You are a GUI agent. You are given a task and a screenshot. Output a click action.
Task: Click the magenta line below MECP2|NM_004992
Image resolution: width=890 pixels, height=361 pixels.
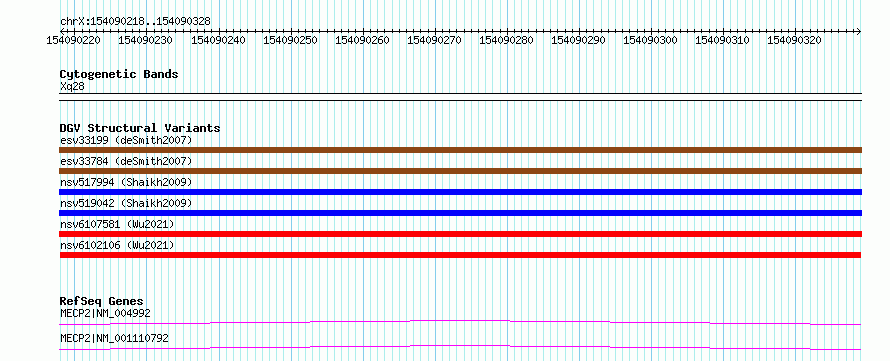tap(460, 322)
